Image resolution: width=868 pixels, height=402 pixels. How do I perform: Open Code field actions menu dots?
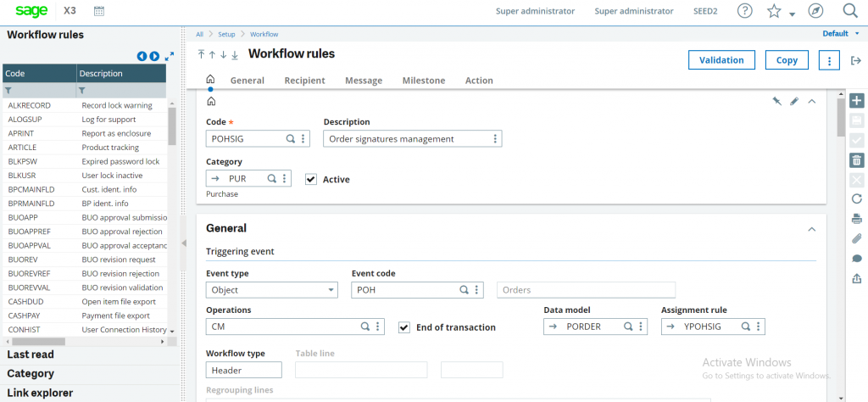(303, 139)
